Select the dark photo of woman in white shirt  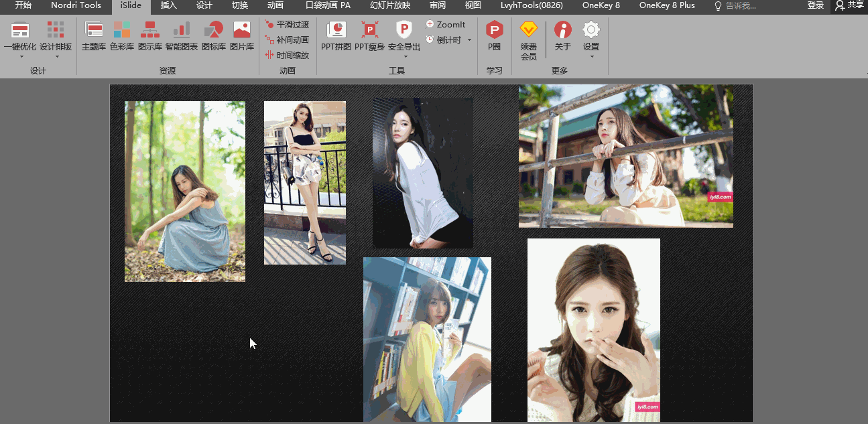point(423,173)
